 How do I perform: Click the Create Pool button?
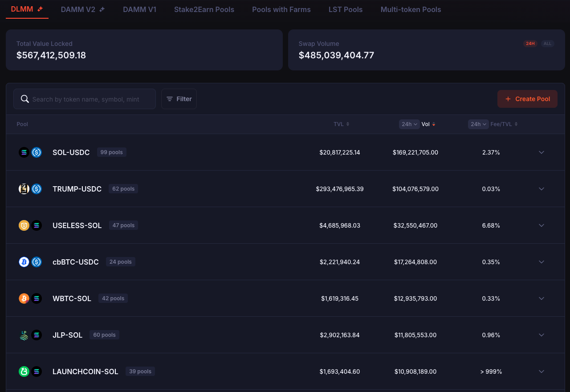527,99
